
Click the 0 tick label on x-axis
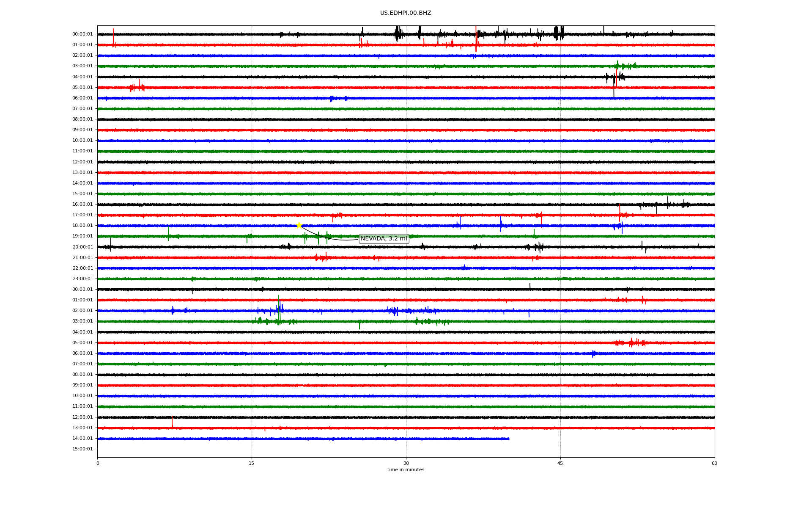[x=98, y=463]
